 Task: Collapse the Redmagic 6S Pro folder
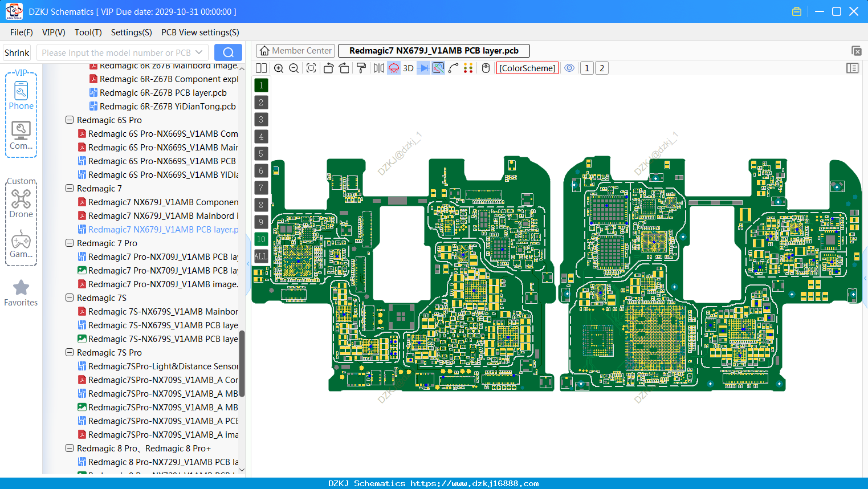pyautogui.click(x=70, y=120)
